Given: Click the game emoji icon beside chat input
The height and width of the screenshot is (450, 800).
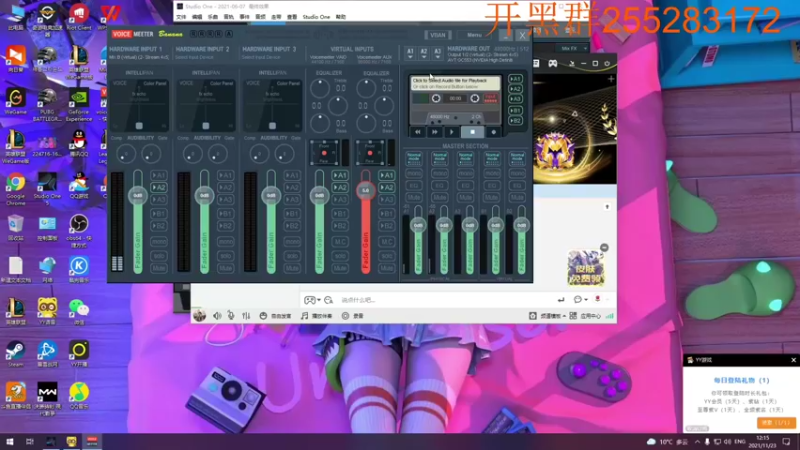Looking at the screenshot, I should (309, 300).
